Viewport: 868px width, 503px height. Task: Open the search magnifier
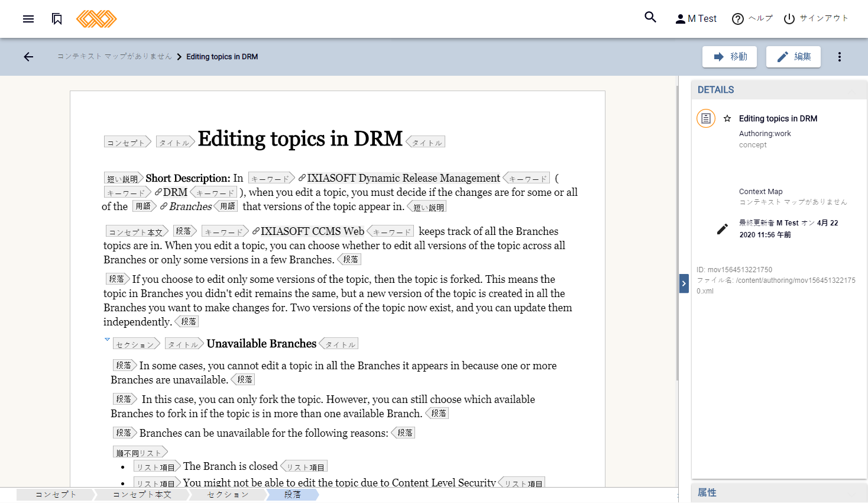[x=650, y=17]
